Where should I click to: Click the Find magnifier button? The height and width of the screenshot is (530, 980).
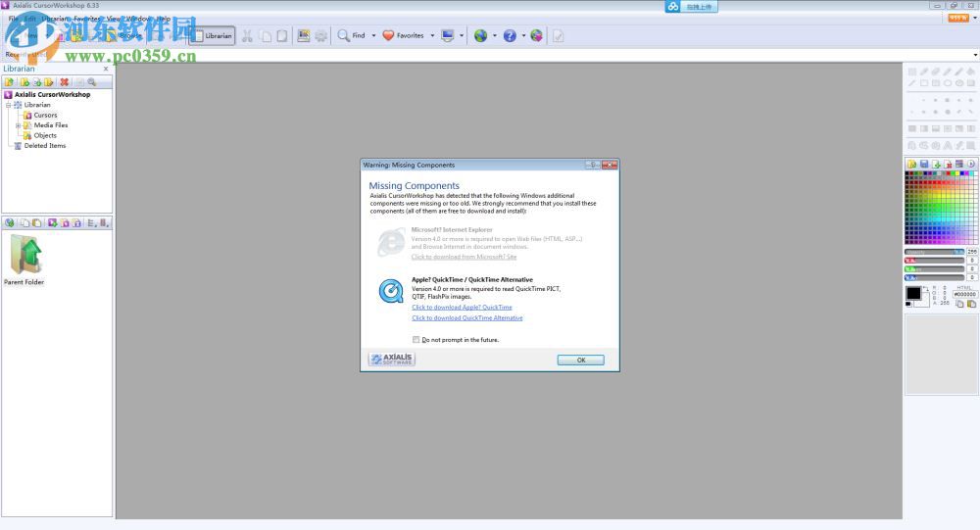(351, 35)
